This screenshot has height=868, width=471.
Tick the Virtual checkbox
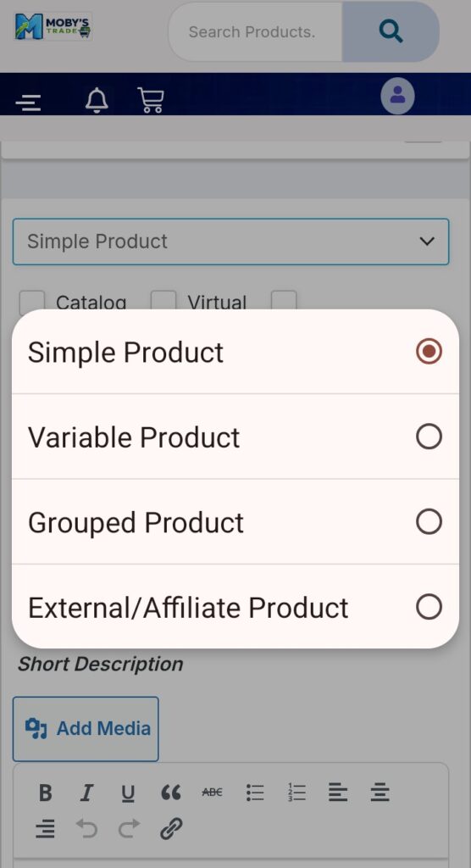tap(163, 301)
